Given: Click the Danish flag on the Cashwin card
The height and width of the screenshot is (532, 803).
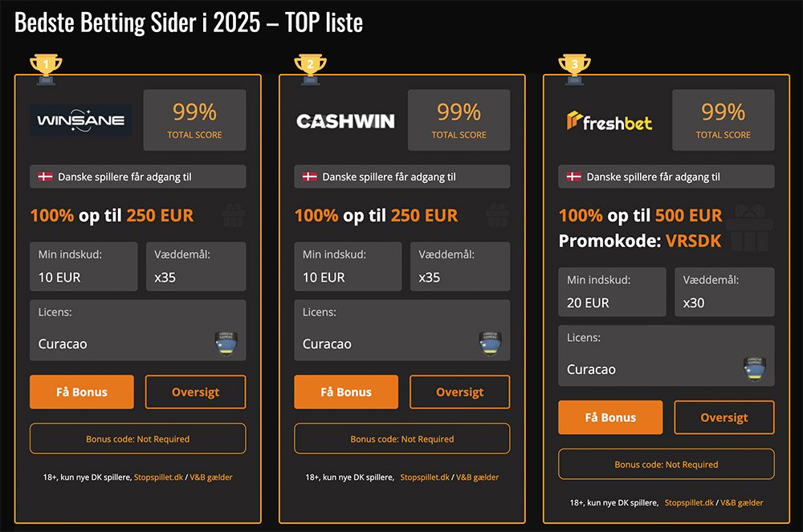Looking at the screenshot, I should pos(311,177).
